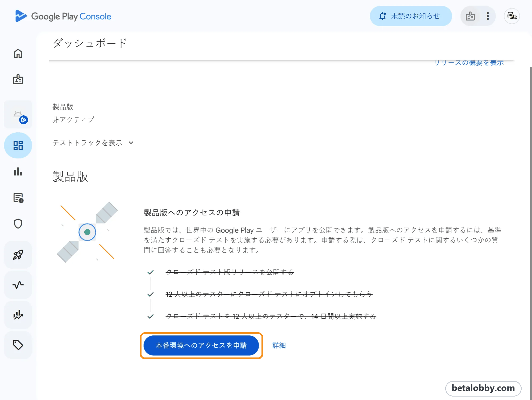Open the 詳細 link
Image resolution: width=532 pixels, height=400 pixels.
click(279, 345)
